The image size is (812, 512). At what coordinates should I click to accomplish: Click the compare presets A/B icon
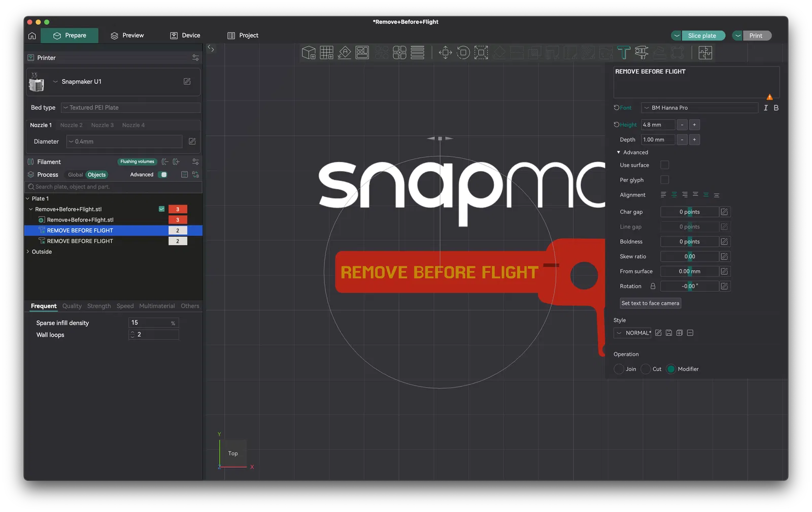click(195, 175)
